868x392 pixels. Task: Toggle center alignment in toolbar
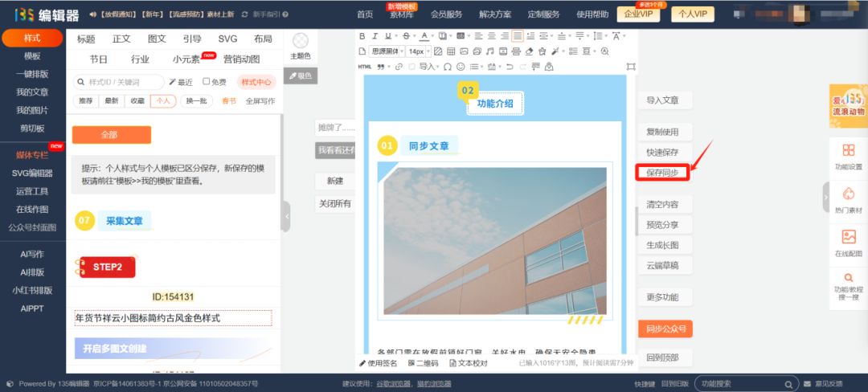[492, 36]
